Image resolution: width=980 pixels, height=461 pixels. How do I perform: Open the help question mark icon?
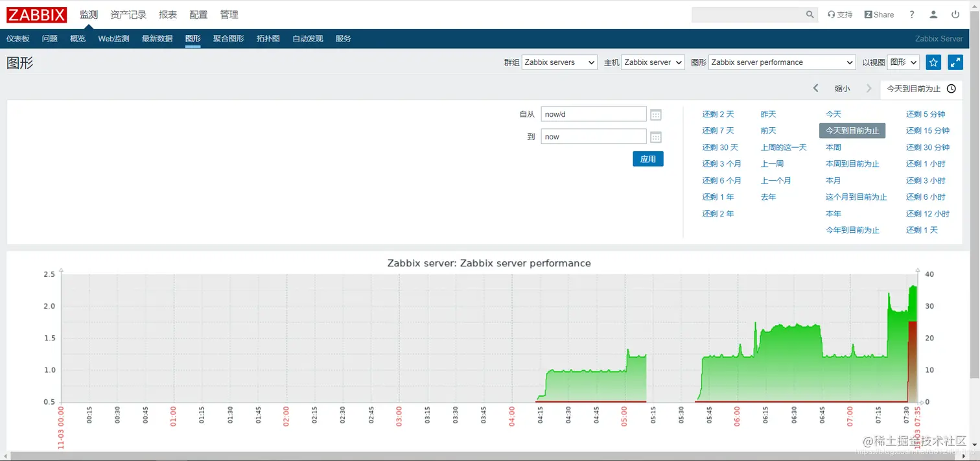912,14
